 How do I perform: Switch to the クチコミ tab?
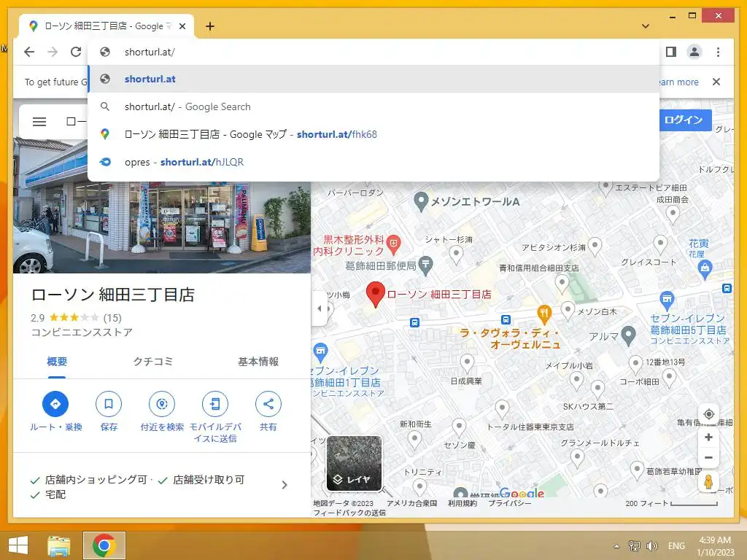[x=153, y=362]
